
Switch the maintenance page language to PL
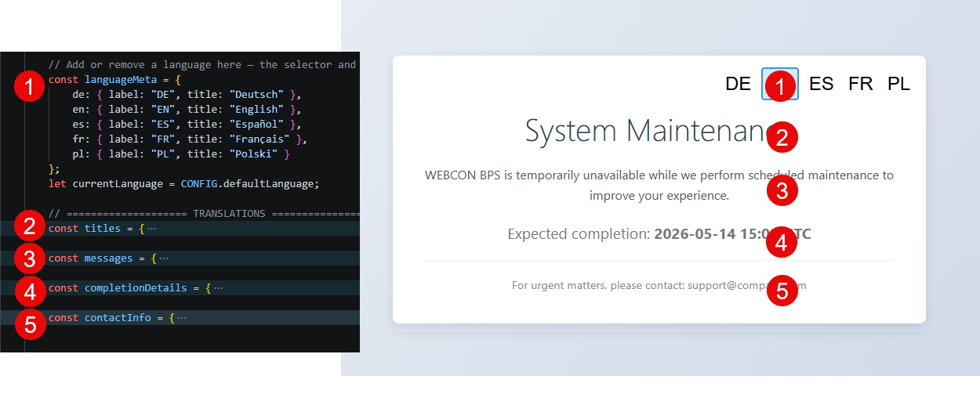point(899,84)
